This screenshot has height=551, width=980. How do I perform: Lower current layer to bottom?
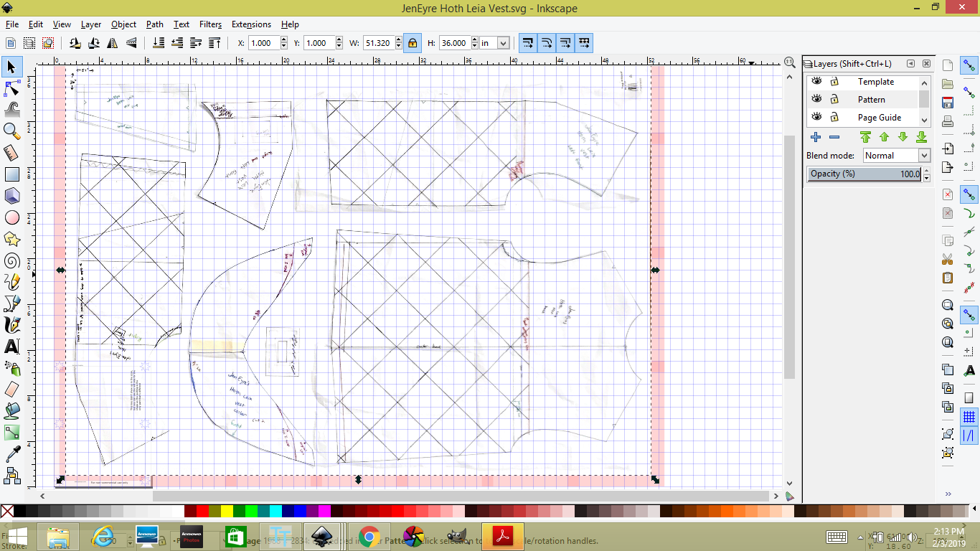click(x=921, y=137)
